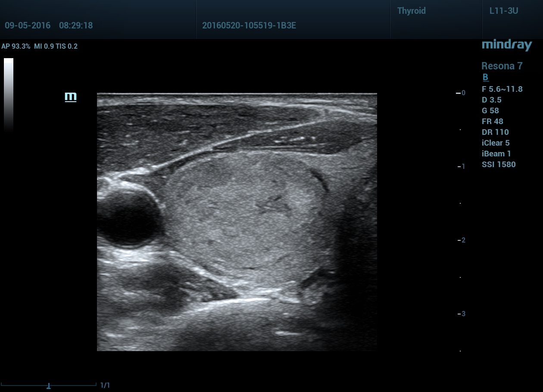Click the Resona 7 system name
Viewport: 543px width, 392px height.
click(502, 66)
